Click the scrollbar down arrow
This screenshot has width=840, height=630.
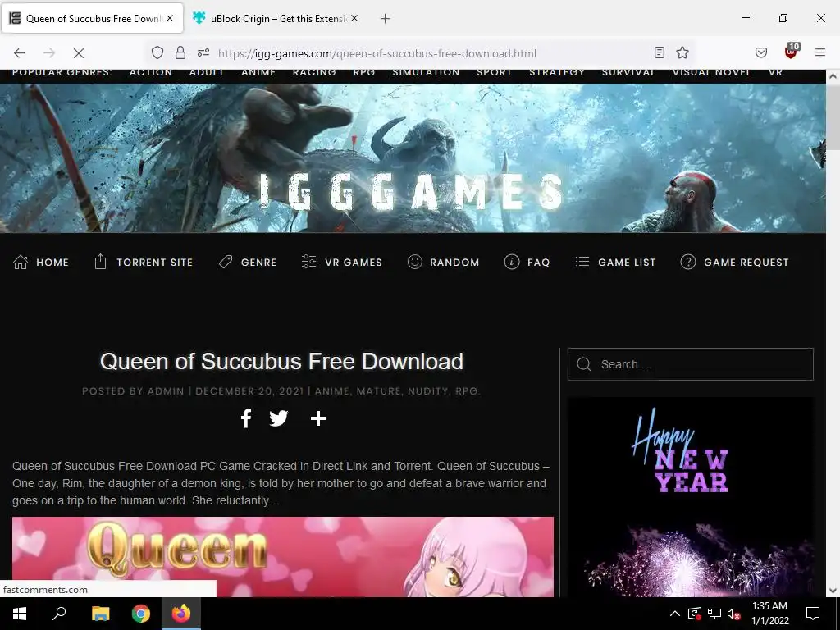833,591
